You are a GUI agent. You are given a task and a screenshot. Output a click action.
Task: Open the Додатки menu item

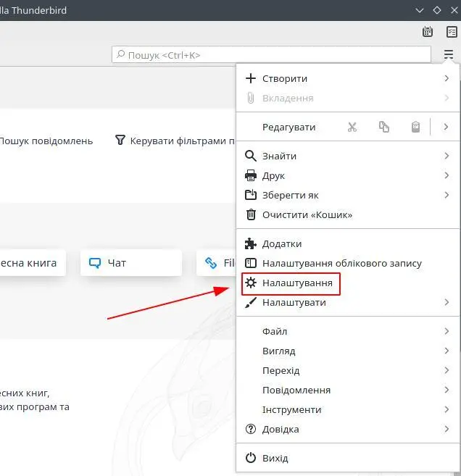(348, 243)
